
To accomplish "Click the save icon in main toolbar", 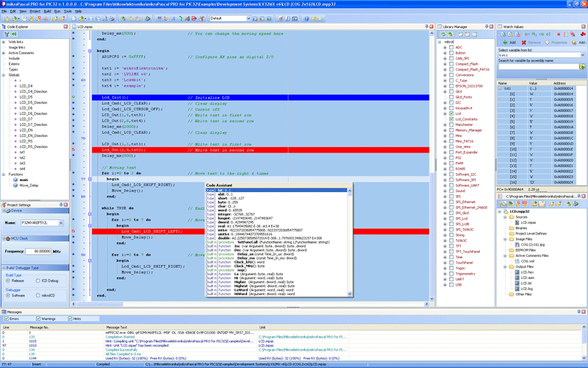I will (x=90, y=18).
